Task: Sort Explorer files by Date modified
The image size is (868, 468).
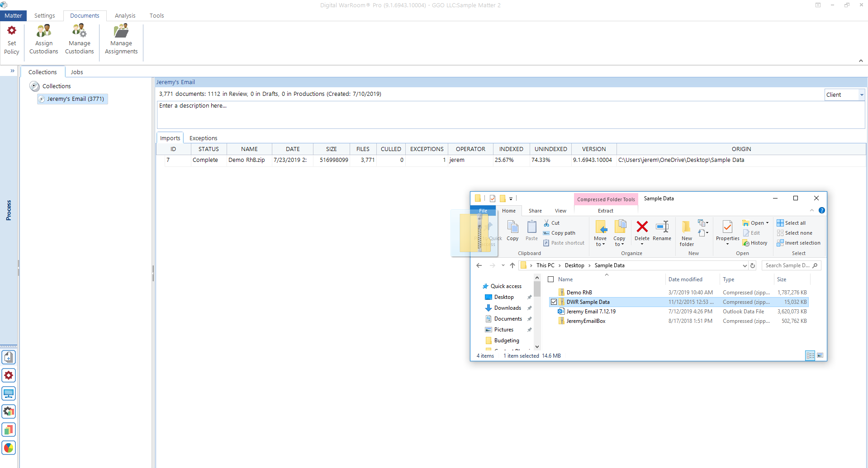Action: pyautogui.click(x=685, y=279)
